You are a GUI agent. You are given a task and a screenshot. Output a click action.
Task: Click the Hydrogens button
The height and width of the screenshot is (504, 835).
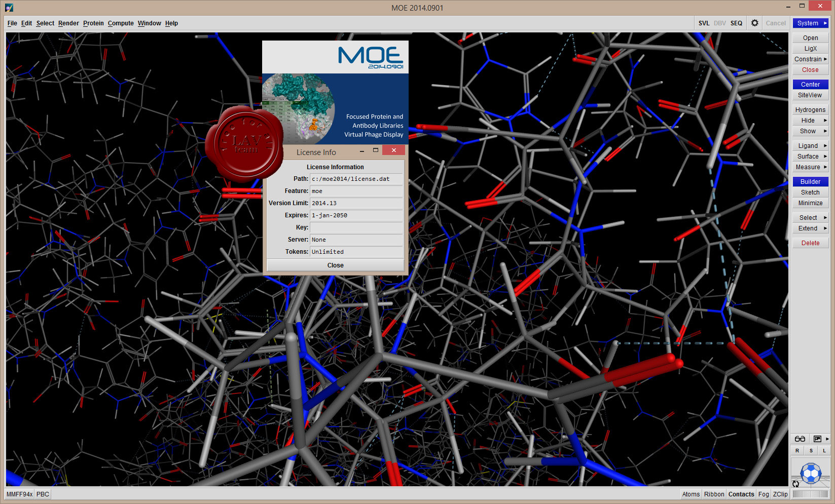coord(811,109)
